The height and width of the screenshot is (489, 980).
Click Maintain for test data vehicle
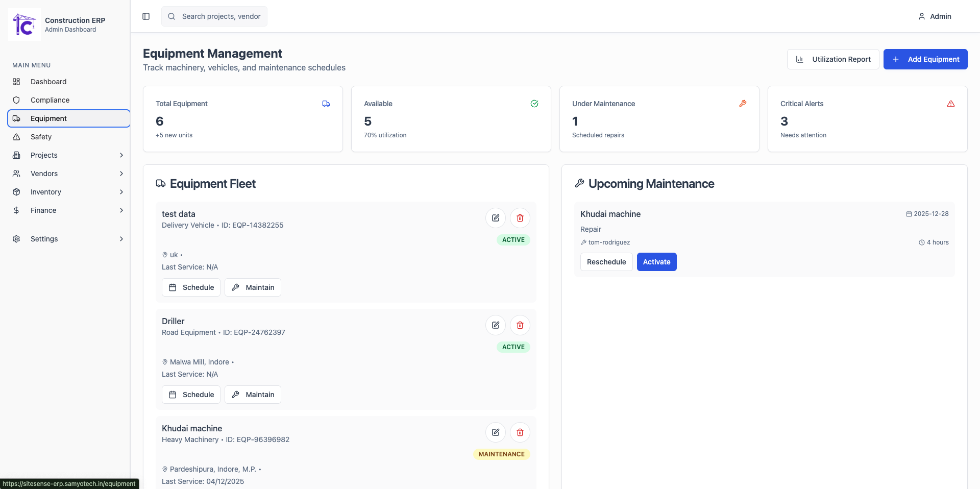253,287
